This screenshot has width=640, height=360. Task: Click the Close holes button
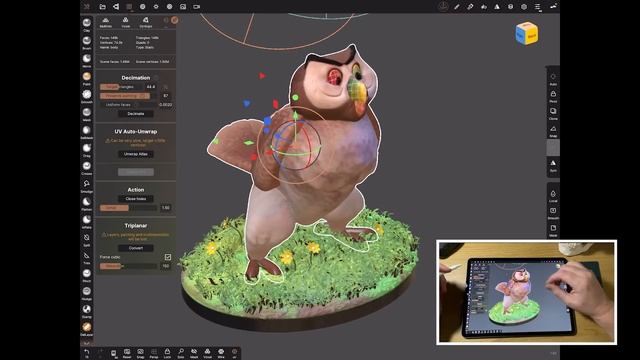[x=136, y=199]
